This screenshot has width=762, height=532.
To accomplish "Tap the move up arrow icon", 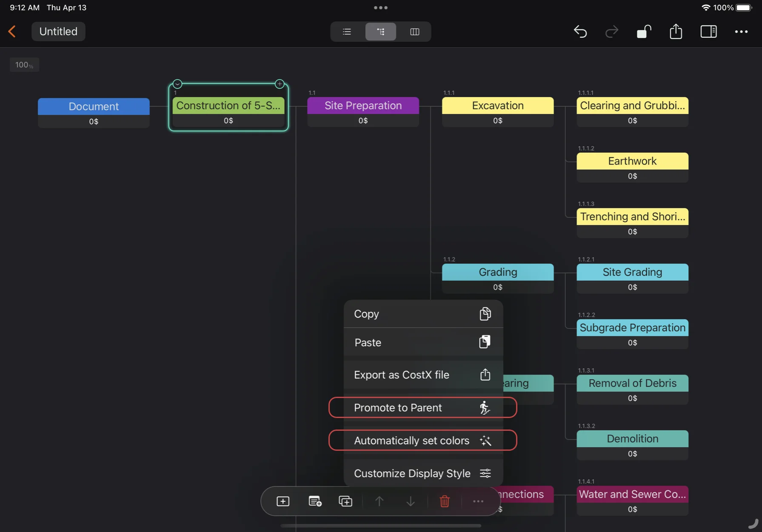I will [x=379, y=501].
